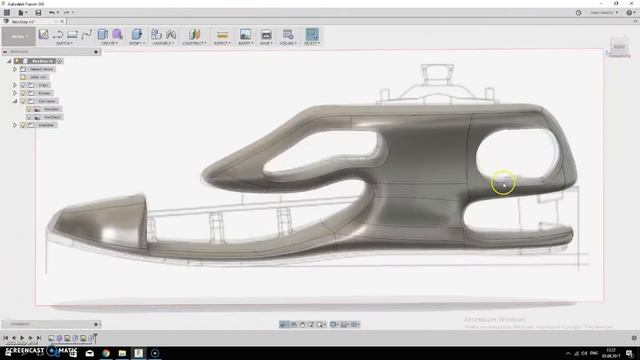This screenshot has height=360, width=640.
Task: Open the INSERT dropdown menu
Action: pos(246,43)
